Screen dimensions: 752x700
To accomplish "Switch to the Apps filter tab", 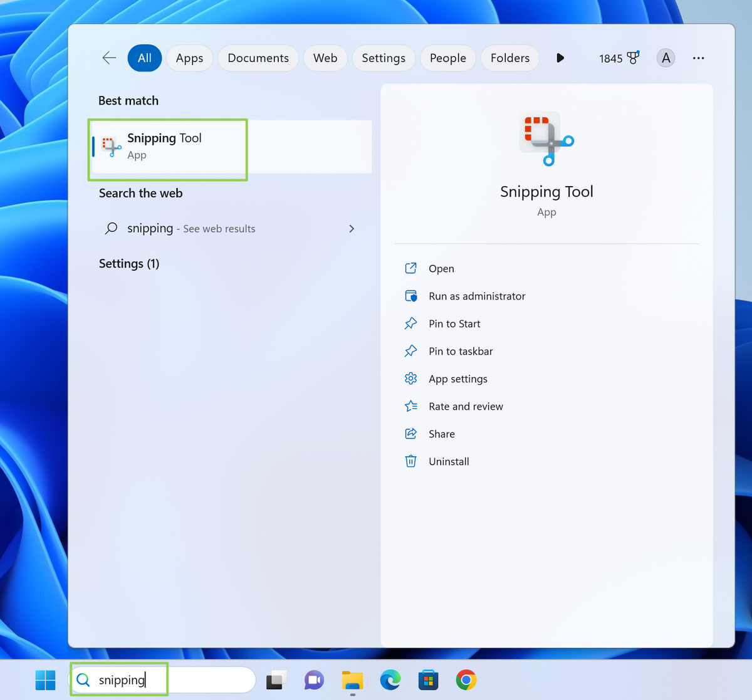I will pos(189,58).
